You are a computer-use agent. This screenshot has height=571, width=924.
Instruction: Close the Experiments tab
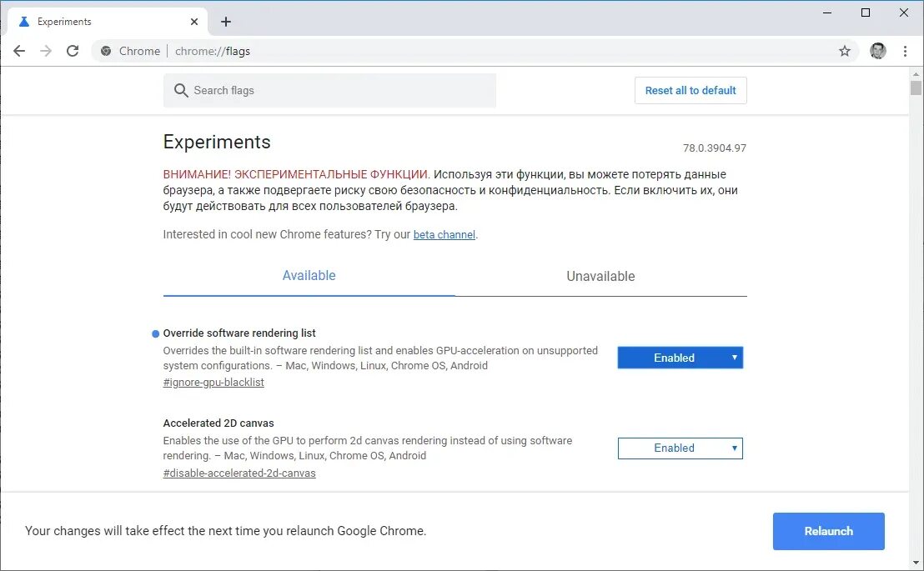pos(194,22)
